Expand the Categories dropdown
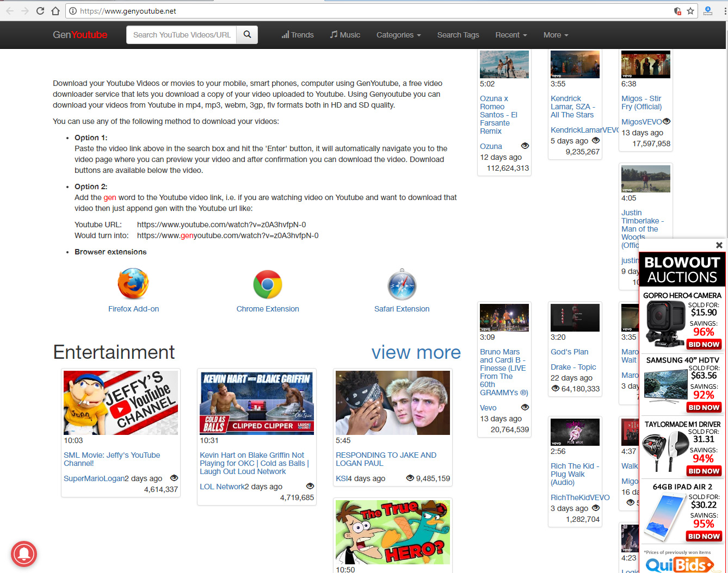Screen dimensions: 728x573 [398, 35]
